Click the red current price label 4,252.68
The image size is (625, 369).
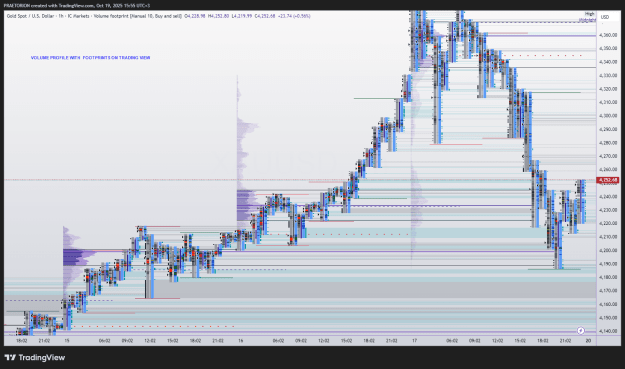pos(607,180)
